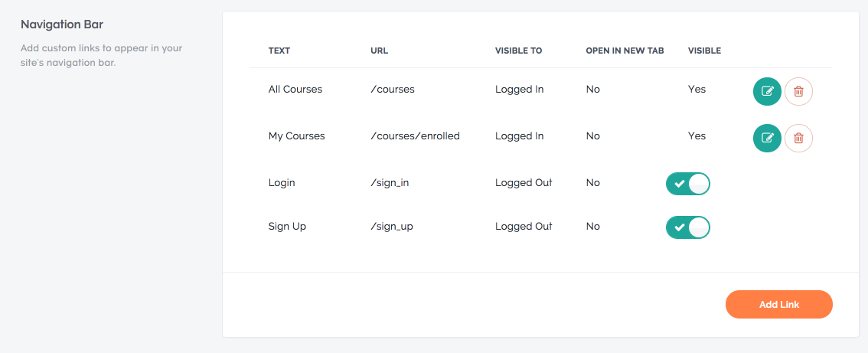Select the TEXT column header
Viewport: 868px width, 353px height.
[279, 51]
